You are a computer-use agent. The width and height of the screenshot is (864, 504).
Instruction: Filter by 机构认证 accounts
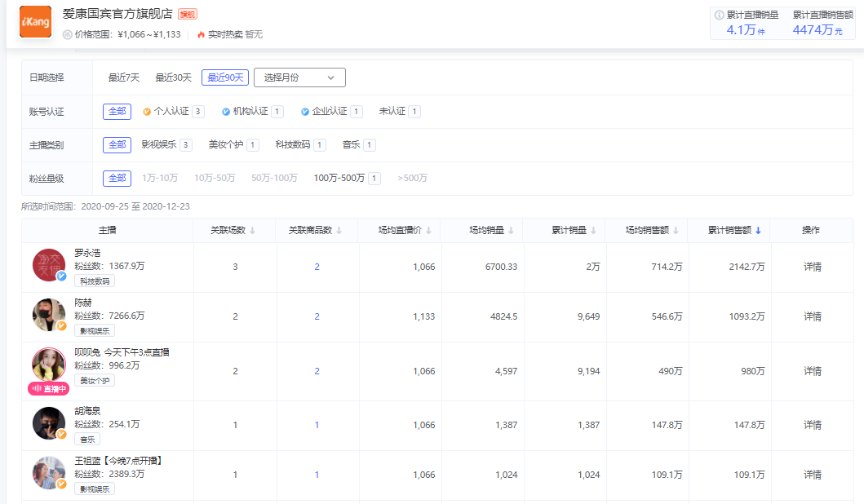tap(252, 111)
